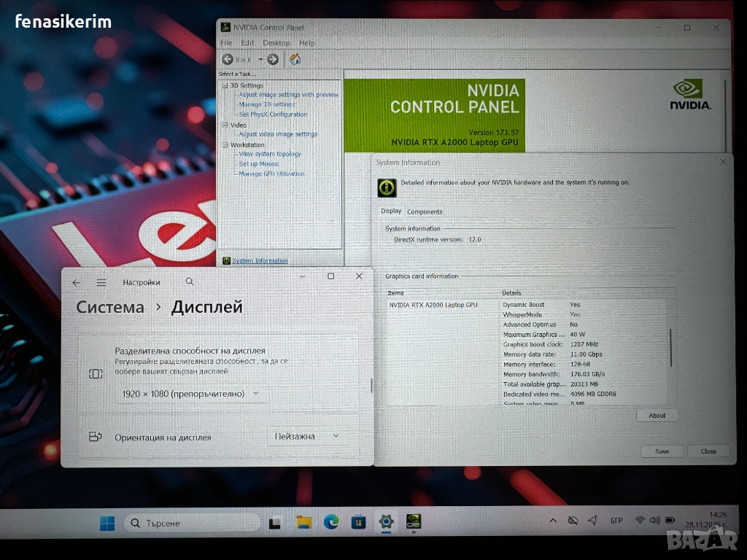Click the search magnifier in Settings title bar
The image size is (747, 560).
pyautogui.click(x=190, y=281)
